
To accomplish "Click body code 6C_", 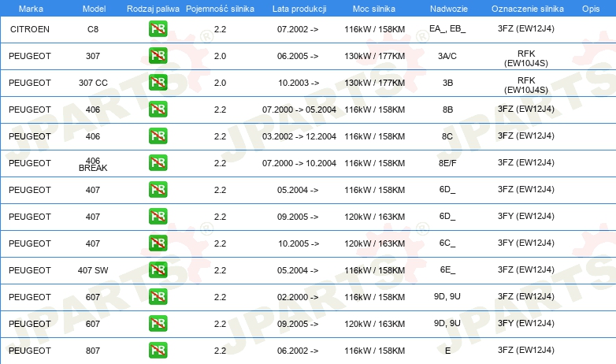I will pyautogui.click(x=447, y=243).
